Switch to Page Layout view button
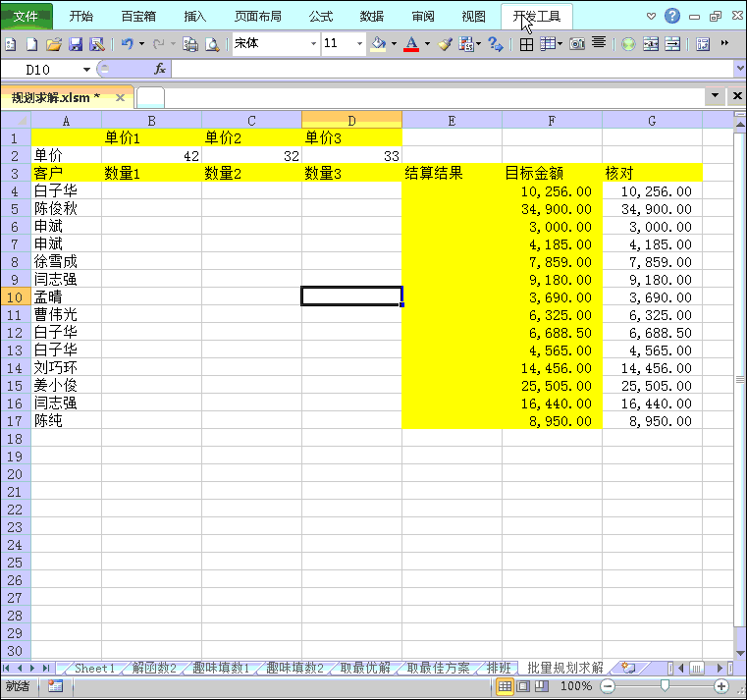This screenshot has height=700, width=747. 523,686
